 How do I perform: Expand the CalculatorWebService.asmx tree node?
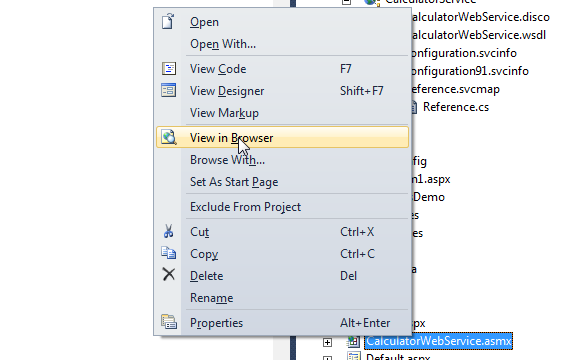pos(327,342)
